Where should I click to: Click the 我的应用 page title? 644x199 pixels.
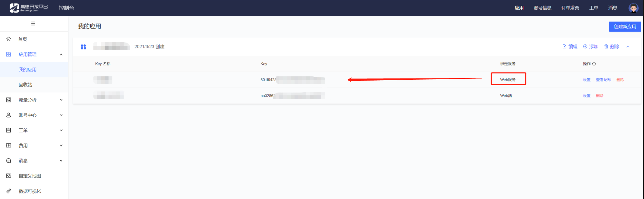pyautogui.click(x=90, y=26)
